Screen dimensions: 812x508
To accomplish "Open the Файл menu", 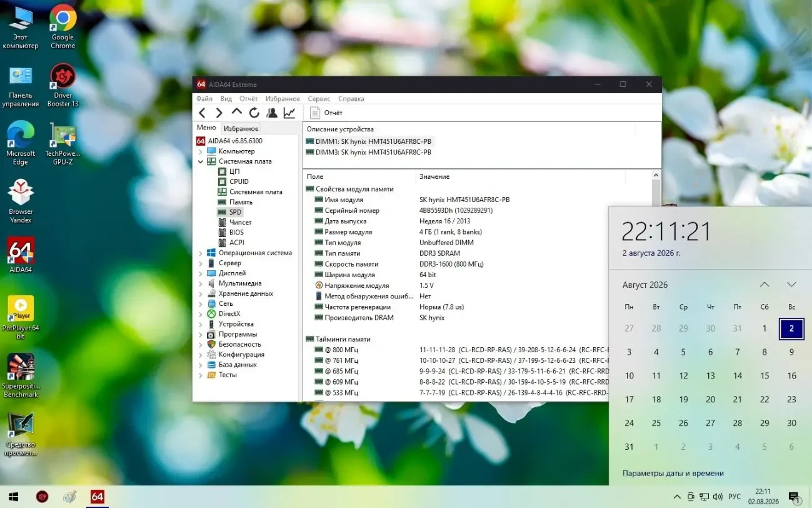I will point(204,99).
